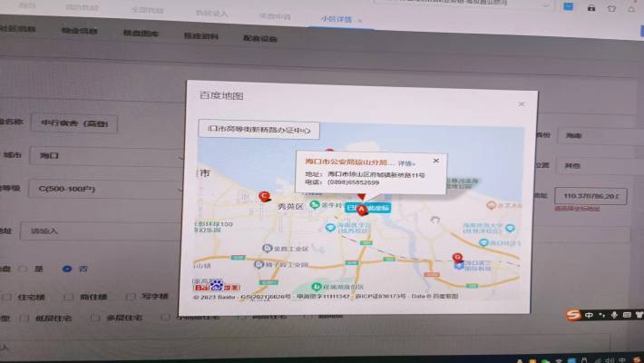Open the 物业信息 section tab
Image resolution: width=644 pixels, height=363 pixels.
[x=79, y=31]
